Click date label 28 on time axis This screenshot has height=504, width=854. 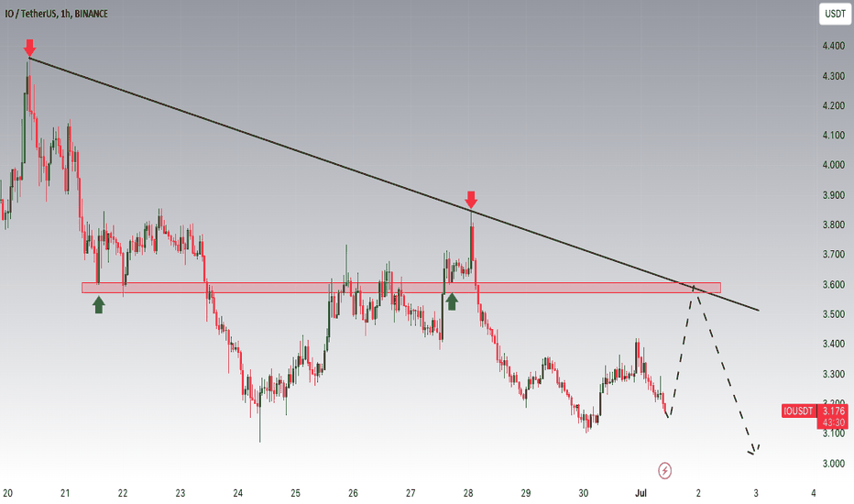468,493
